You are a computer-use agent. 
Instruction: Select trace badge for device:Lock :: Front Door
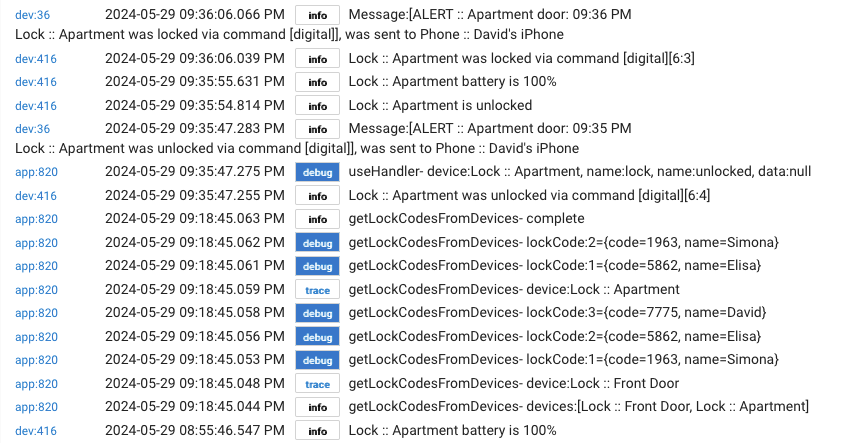[317, 384]
